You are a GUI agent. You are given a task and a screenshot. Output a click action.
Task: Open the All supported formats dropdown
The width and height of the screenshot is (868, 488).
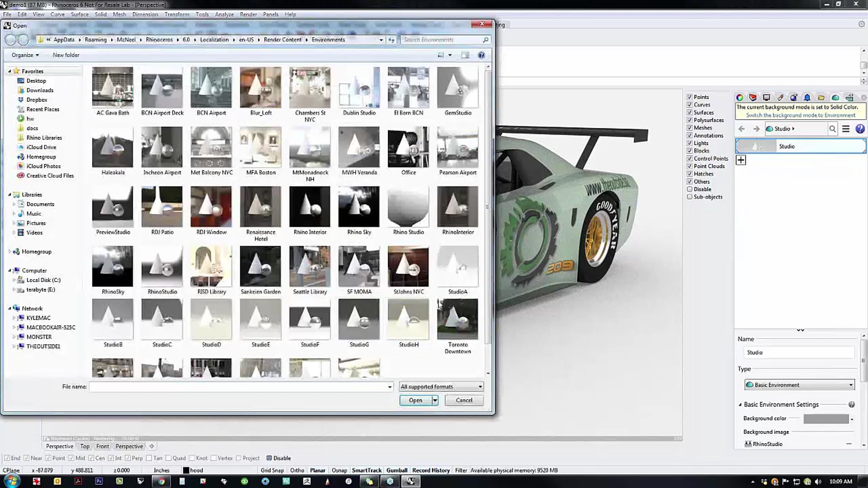tap(441, 387)
